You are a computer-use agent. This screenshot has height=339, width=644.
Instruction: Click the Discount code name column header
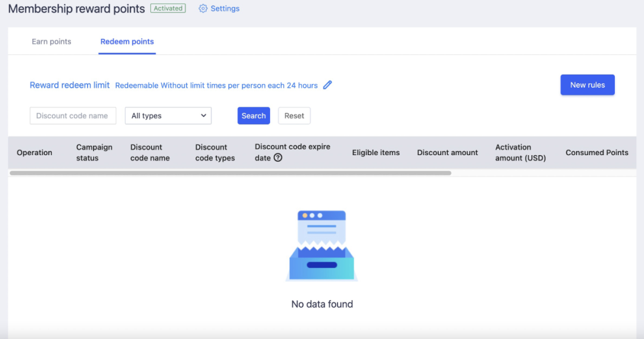pos(150,152)
